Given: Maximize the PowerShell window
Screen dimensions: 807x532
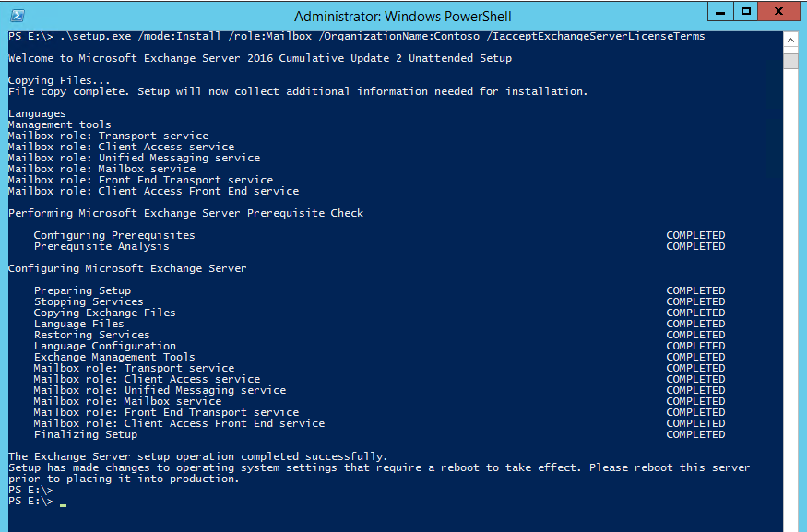Looking at the screenshot, I should pos(745,11).
